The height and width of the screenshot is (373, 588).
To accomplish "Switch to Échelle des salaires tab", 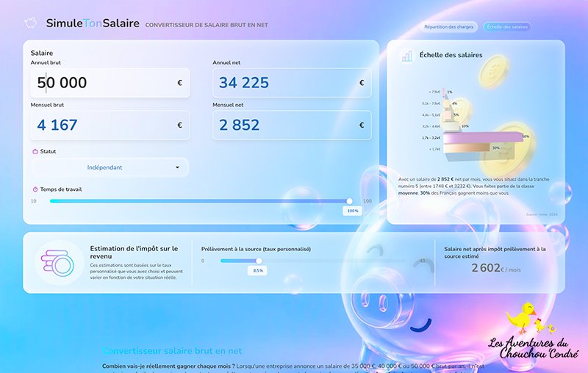I will 507,26.
